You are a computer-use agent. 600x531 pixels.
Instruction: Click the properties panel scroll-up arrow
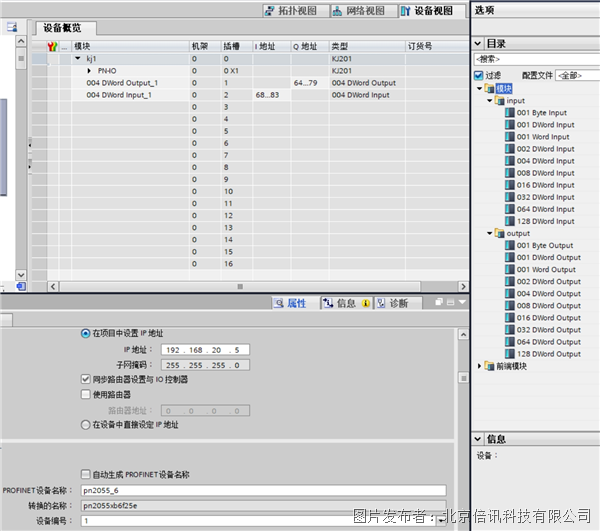[x=463, y=334]
